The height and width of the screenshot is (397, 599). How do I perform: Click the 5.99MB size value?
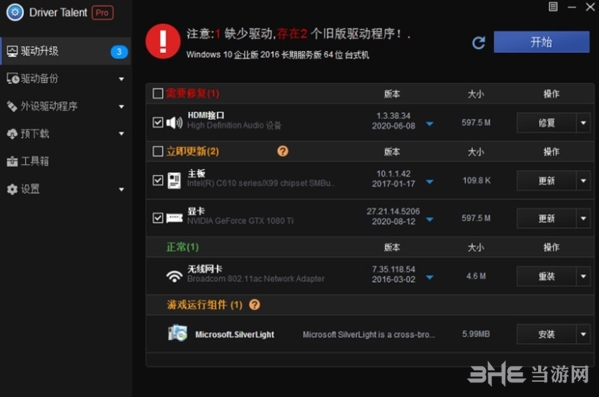pyautogui.click(x=476, y=334)
